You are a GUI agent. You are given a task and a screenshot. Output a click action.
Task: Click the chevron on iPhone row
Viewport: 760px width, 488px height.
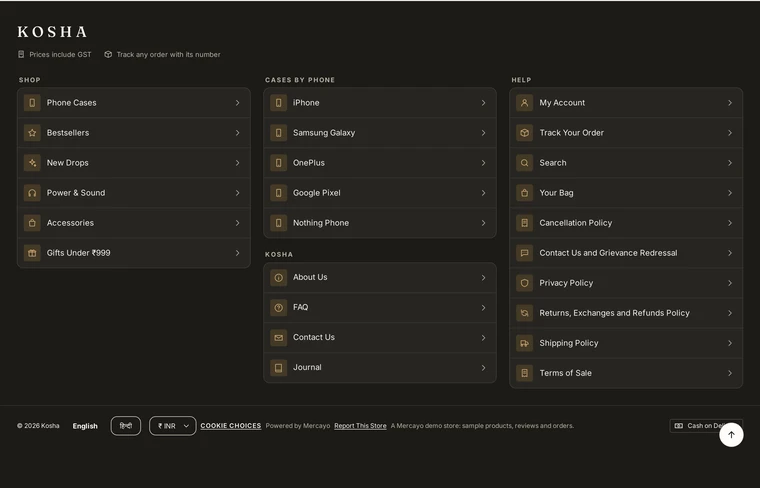(x=483, y=103)
